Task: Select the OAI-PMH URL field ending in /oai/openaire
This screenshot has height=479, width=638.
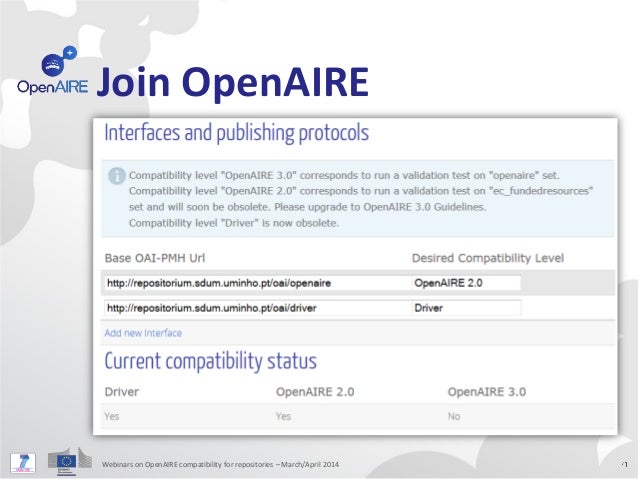Action: (258, 283)
